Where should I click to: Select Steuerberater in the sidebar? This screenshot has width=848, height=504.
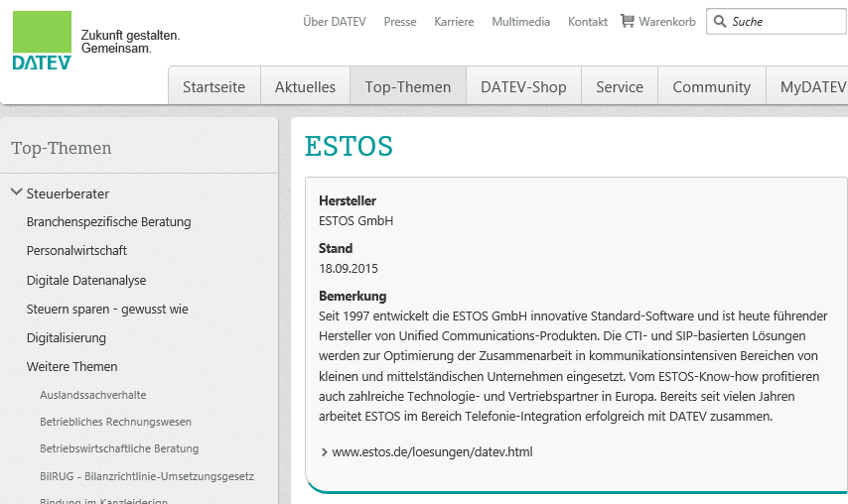(x=68, y=193)
